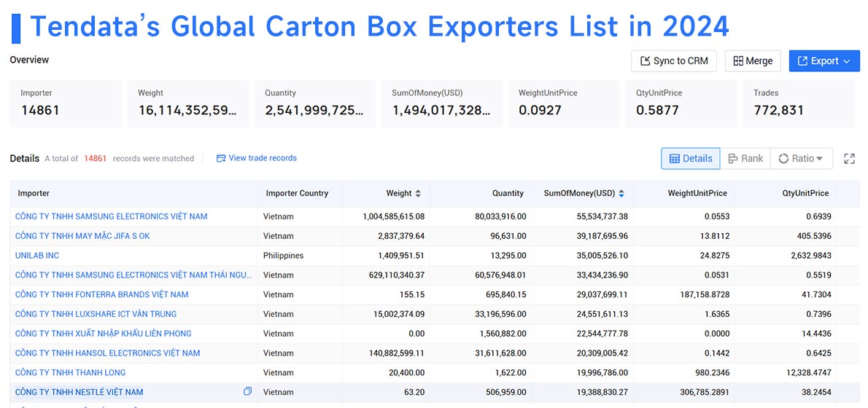The height and width of the screenshot is (408, 868).
Task: Open CÔNG TY TNHH LUXSHARE ICT VÂN TRUNG
Action: [96, 314]
